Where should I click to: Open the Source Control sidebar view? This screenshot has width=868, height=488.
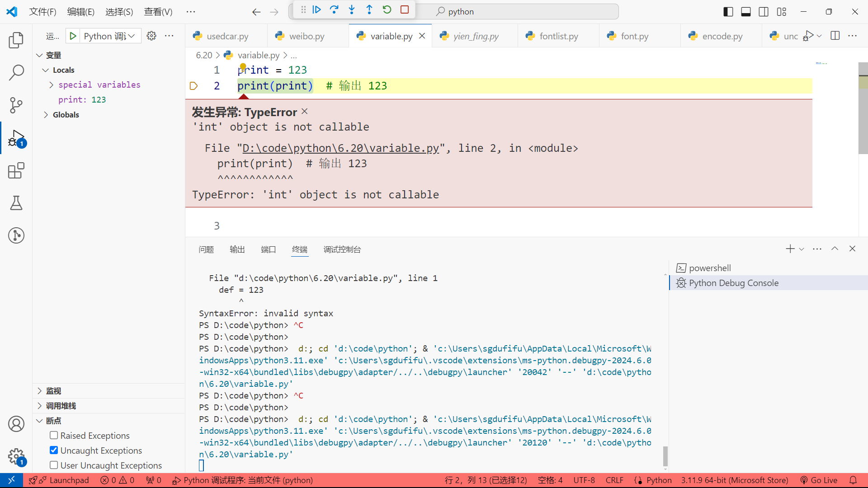(x=16, y=105)
